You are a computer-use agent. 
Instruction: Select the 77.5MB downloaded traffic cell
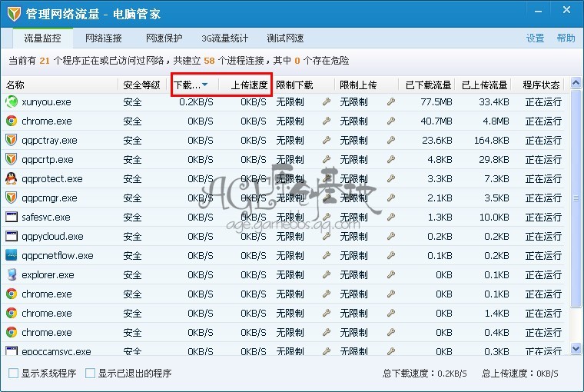[x=436, y=101]
